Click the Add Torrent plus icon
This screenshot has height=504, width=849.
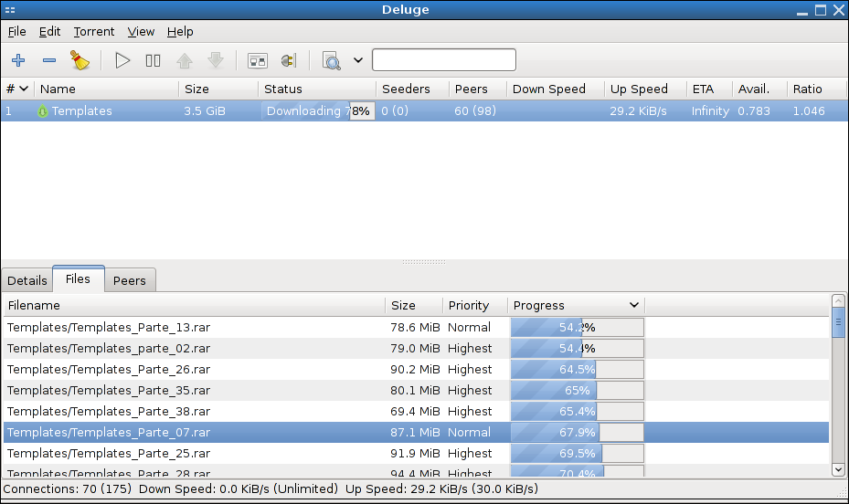coord(17,61)
